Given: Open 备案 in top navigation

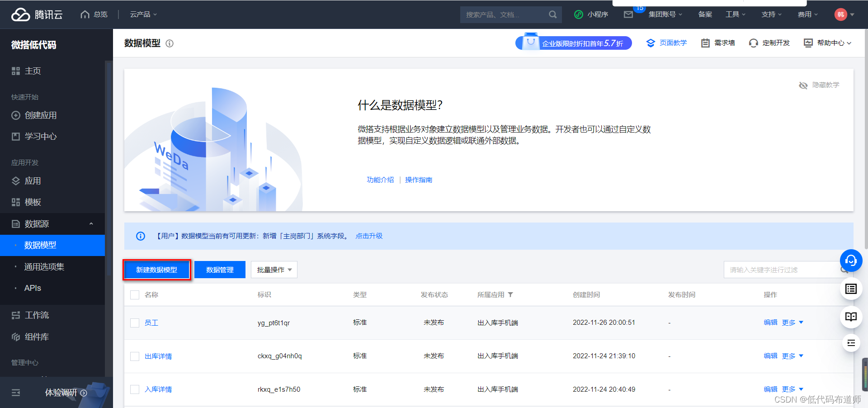Looking at the screenshot, I should [x=705, y=14].
